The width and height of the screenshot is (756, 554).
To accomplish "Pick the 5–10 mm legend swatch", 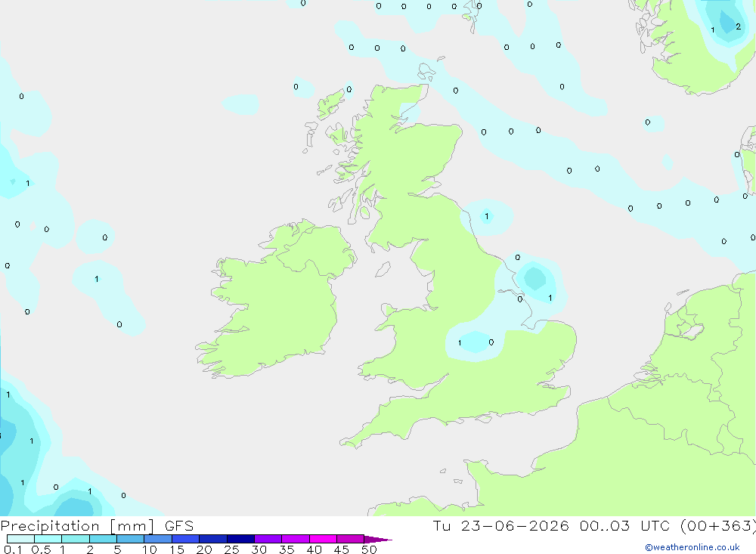I will pos(131,539).
